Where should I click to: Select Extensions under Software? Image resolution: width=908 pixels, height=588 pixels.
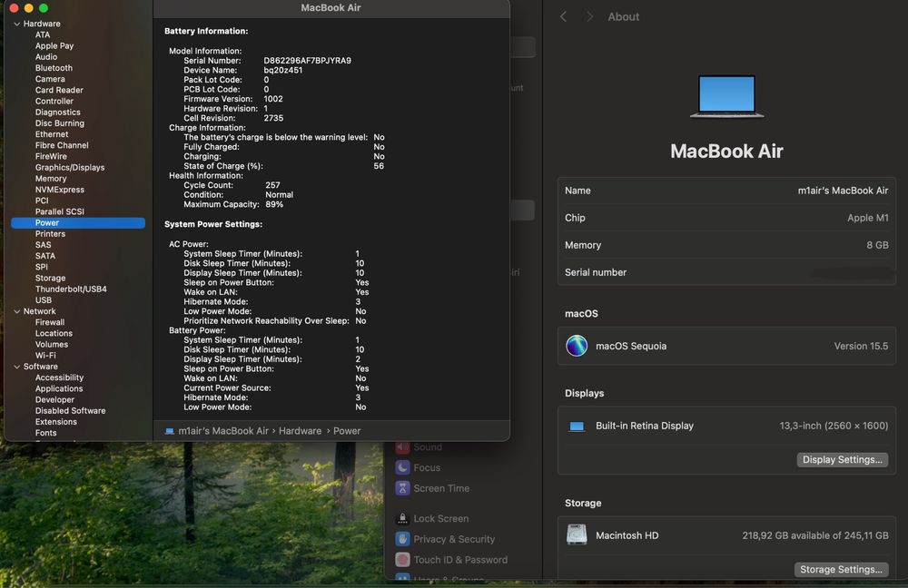[x=56, y=422]
